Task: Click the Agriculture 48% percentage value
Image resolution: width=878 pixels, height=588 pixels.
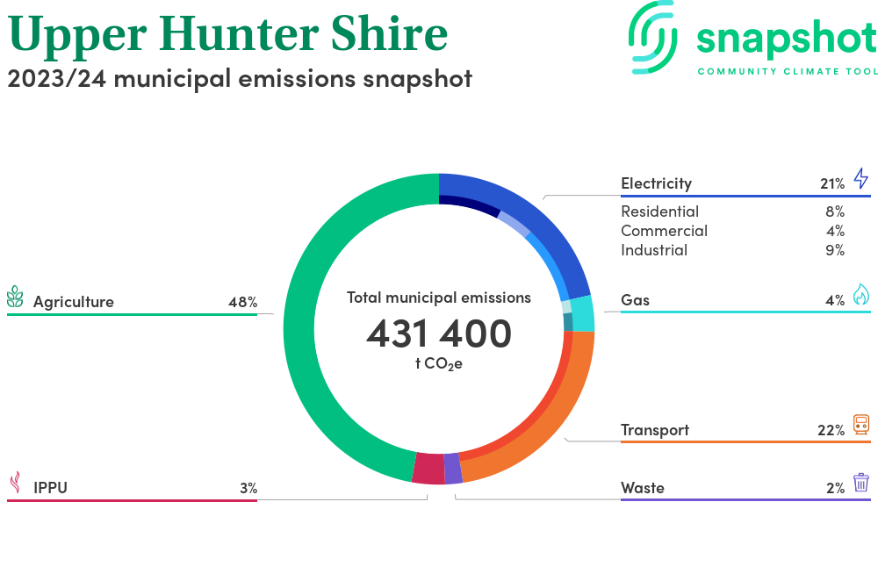Action: (x=242, y=302)
